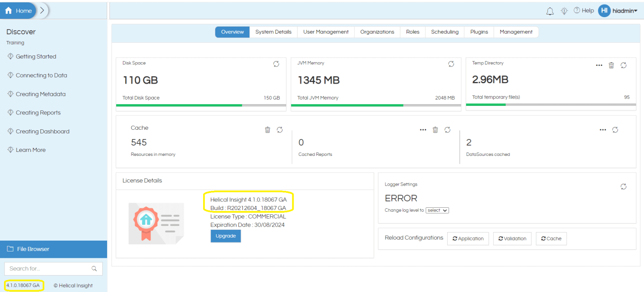Refresh the Disk Space card

click(x=277, y=64)
